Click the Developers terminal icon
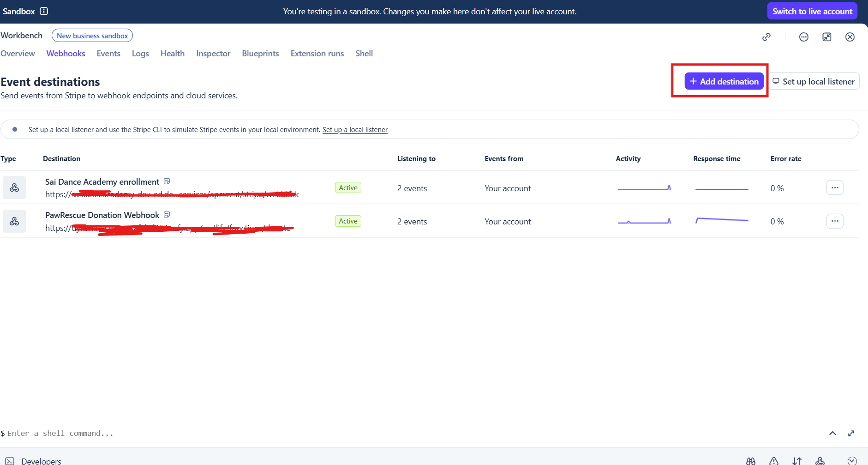 coord(10,461)
